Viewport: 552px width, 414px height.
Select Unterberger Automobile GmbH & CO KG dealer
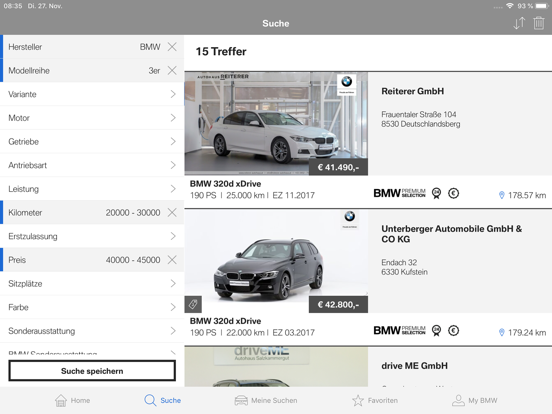point(452,234)
